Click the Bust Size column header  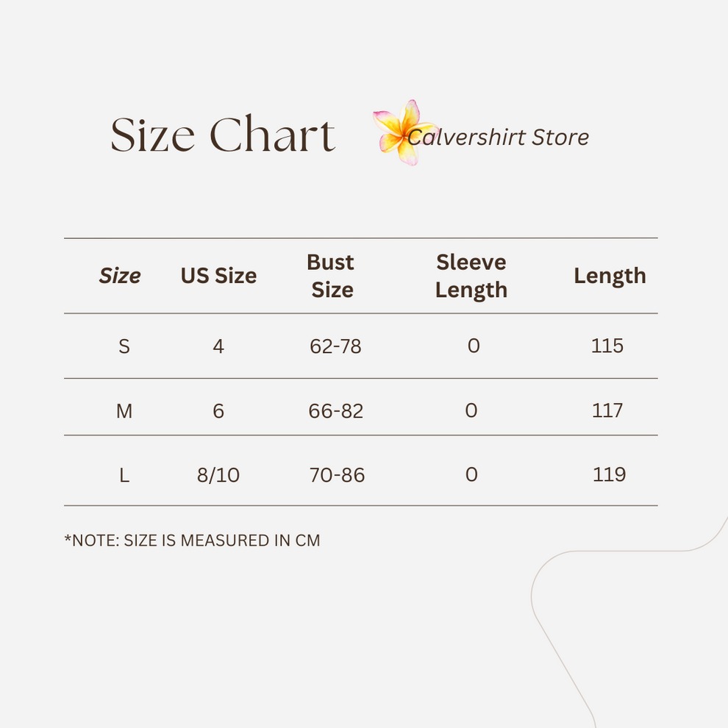tap(331, 276)
